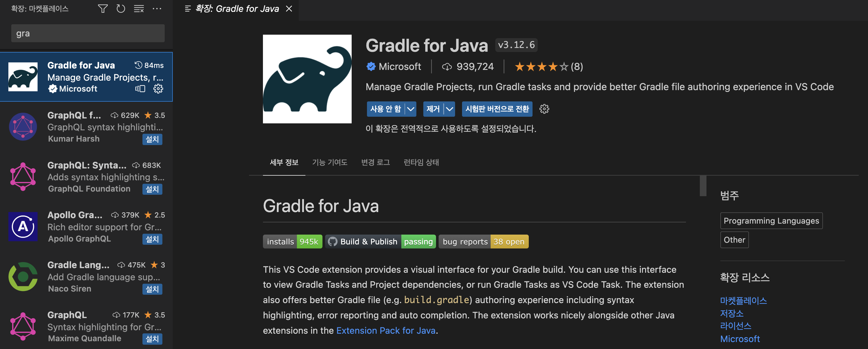The image size is (868, 349).
Task: Open extension detail settings gear icon
Action: point(544,109)
